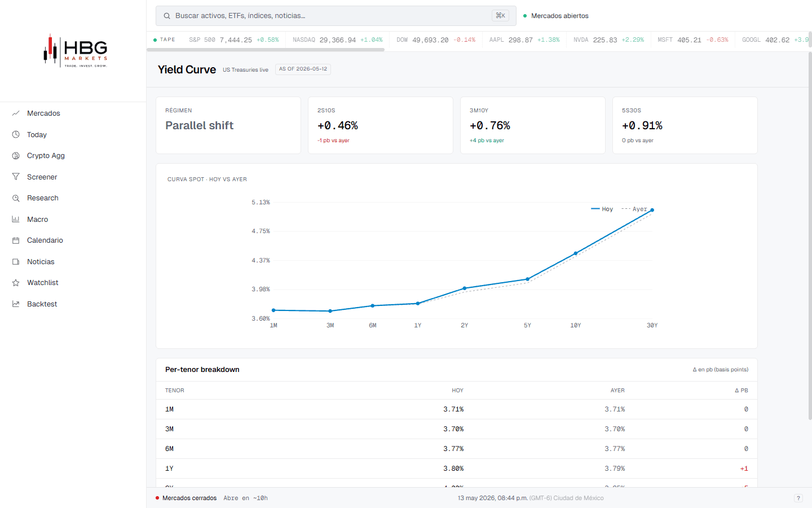Screen dimensions: 812x508
Task: Toggle the Ayer series in chart legend
Action: click(634, 209)
